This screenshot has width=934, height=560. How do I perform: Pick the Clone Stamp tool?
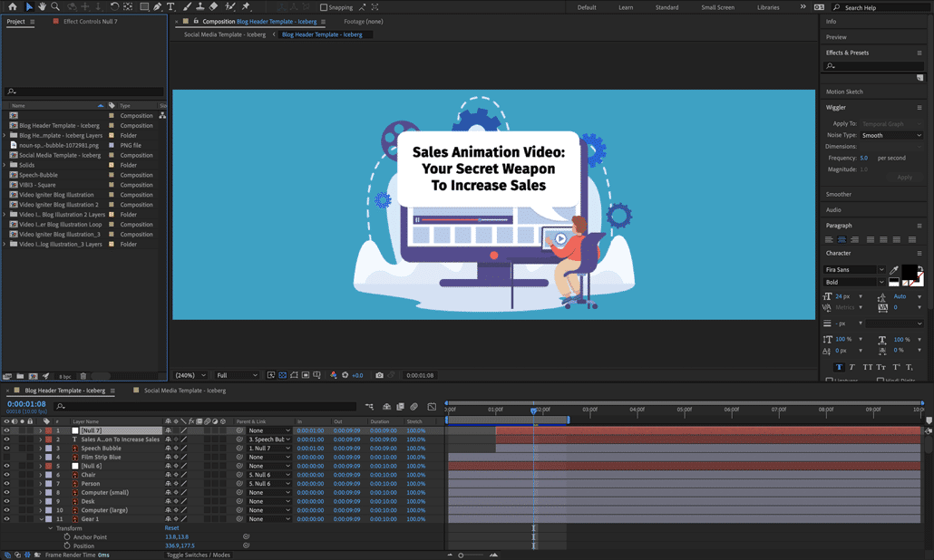[199, 8]
